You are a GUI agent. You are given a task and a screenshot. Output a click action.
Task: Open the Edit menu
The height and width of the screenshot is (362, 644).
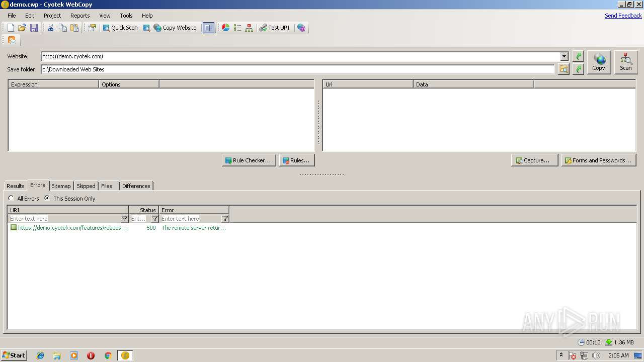tap(30, 16)
